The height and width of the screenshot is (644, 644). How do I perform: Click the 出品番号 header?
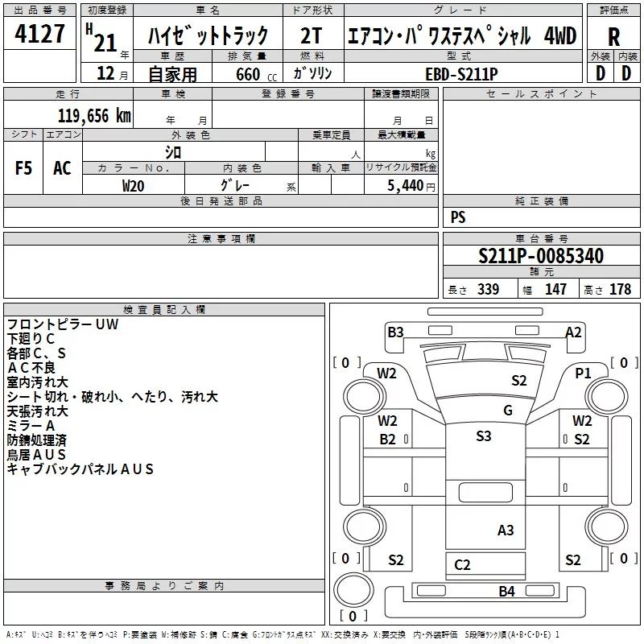click(39, 10)
